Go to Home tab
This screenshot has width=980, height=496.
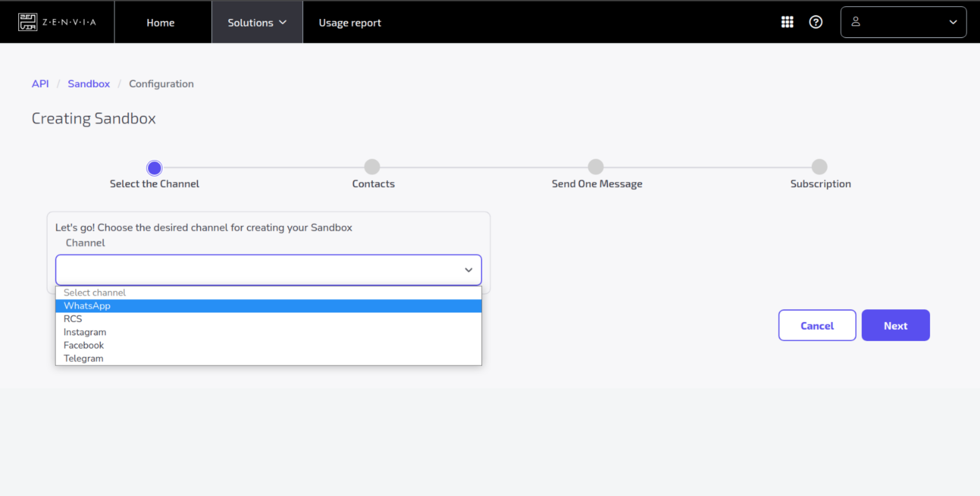click(x=160, y=22)
